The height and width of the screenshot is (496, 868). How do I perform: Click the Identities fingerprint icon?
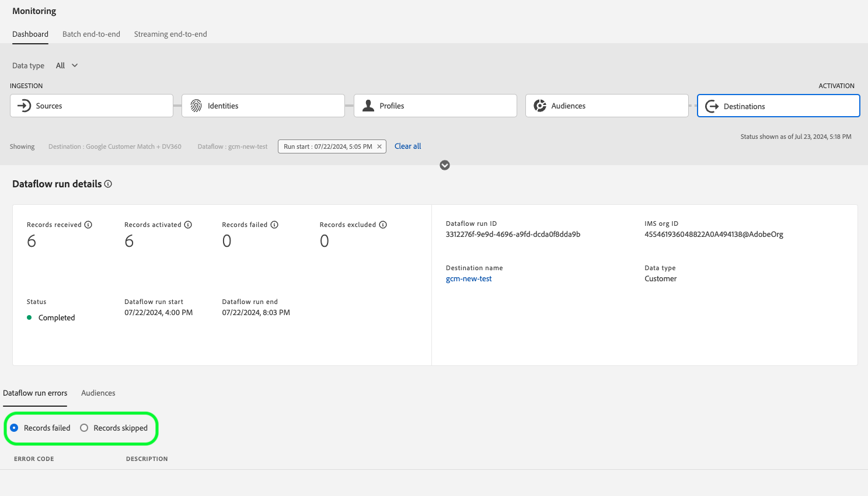[196, 106]
